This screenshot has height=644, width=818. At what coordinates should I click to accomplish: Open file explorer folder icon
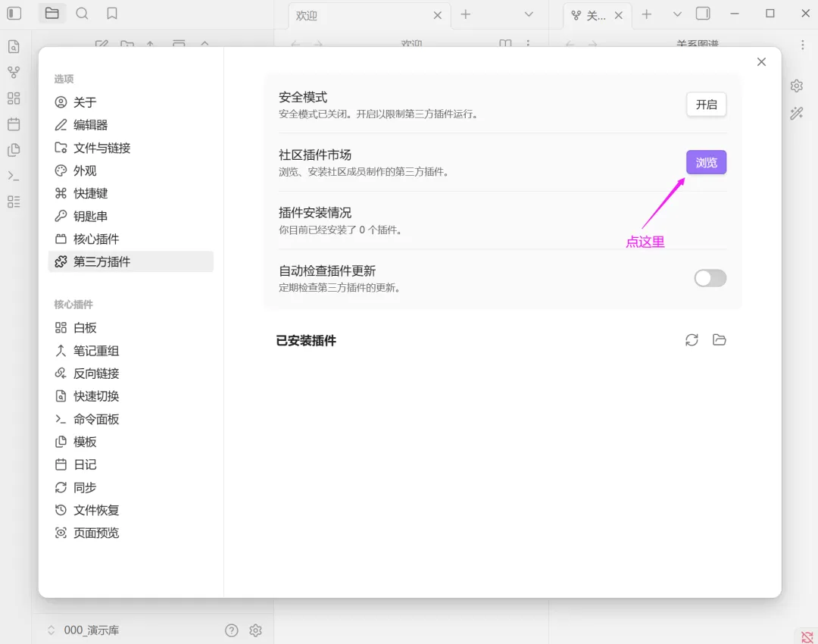52,13
